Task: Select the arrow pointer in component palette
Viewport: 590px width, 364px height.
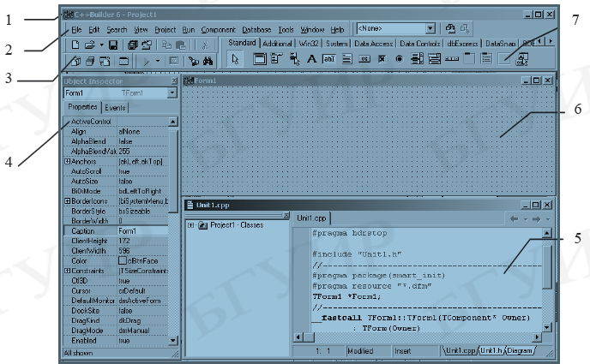Action: [235, 59]
